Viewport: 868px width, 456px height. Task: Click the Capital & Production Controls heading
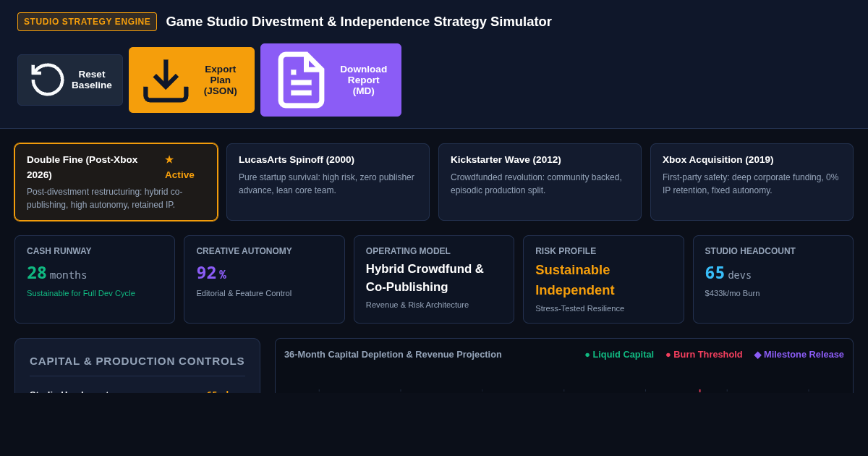click(137, 361)
